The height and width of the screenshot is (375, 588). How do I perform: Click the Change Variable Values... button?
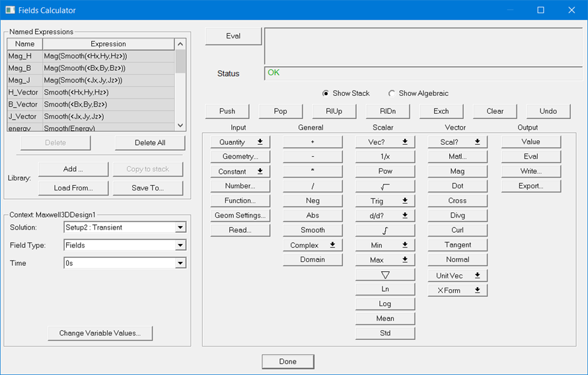tap(100, 333)
